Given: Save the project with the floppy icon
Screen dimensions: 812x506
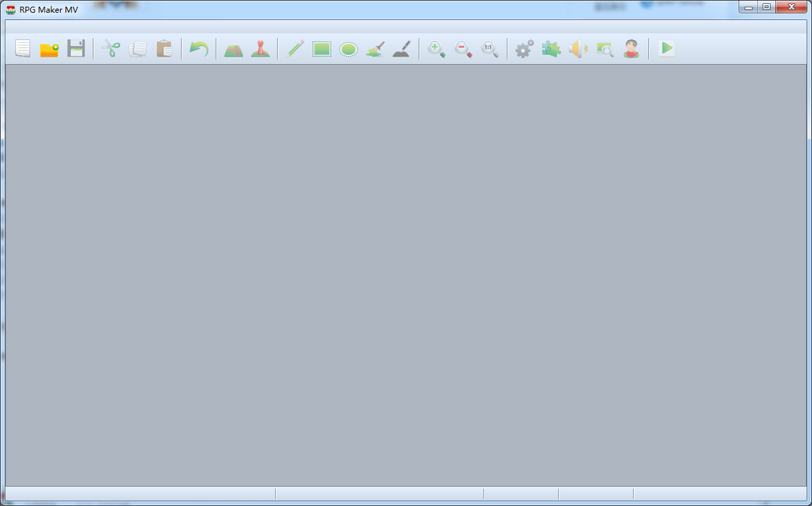Looking at the screenshot, I should [x=76, y=49].
